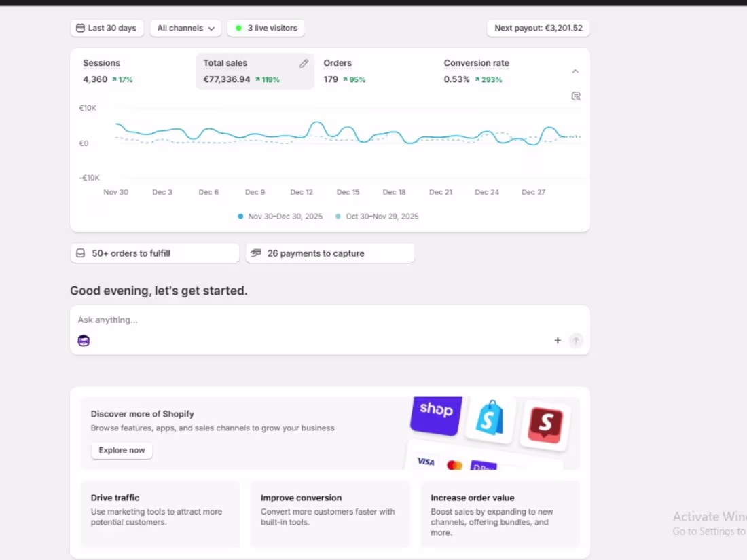Toggle the Nov 30–Dec 30, 2025 legend series

(280, 216)
